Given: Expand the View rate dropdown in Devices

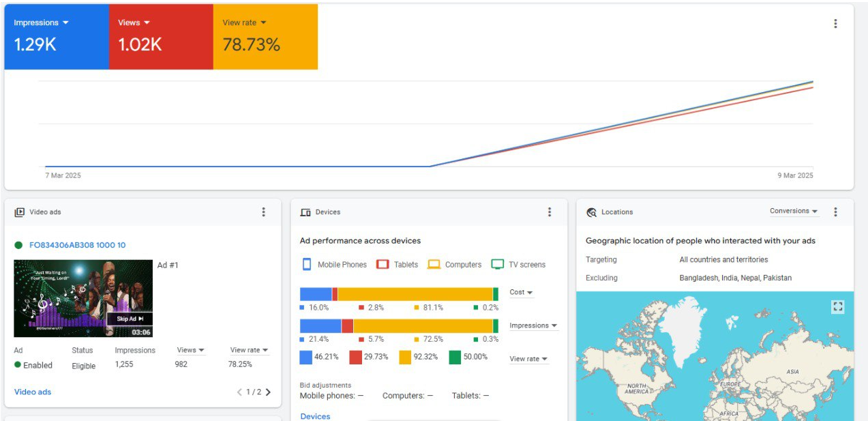Looking at the screenshot, I should (x=528, y=359).
